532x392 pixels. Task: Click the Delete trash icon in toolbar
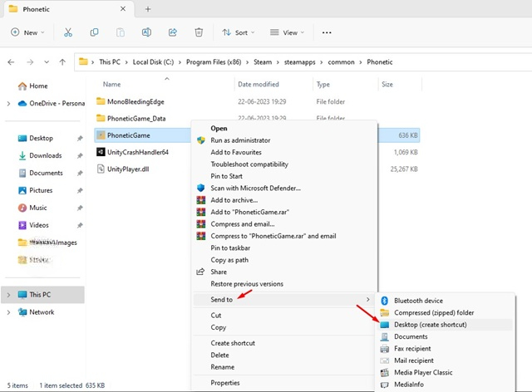[199, 32]
